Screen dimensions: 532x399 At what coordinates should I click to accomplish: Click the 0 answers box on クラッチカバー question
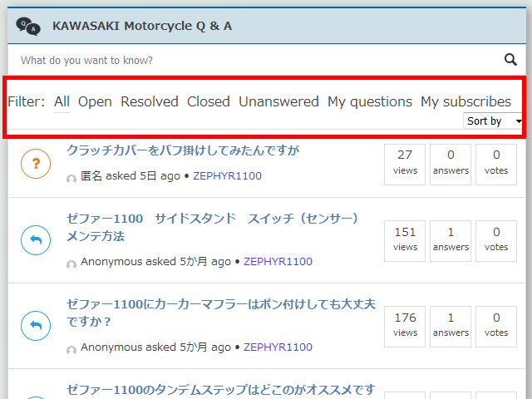click(x=451, y=165)
